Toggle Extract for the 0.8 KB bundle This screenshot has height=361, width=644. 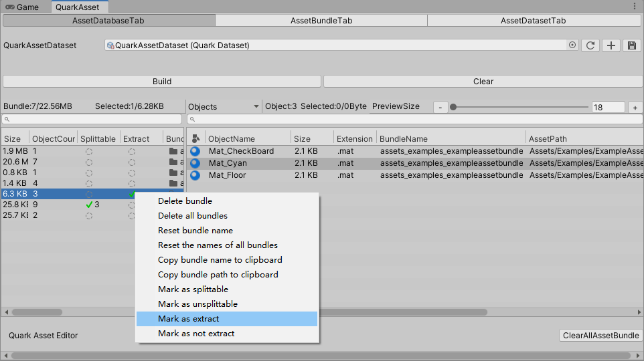[131, 172]
